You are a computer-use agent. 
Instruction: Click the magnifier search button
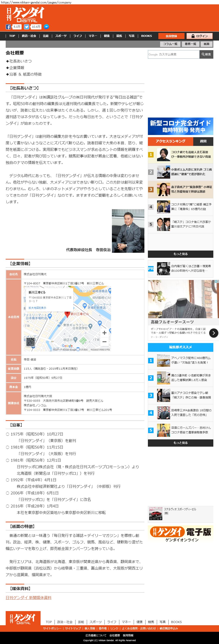click(206, 54)
